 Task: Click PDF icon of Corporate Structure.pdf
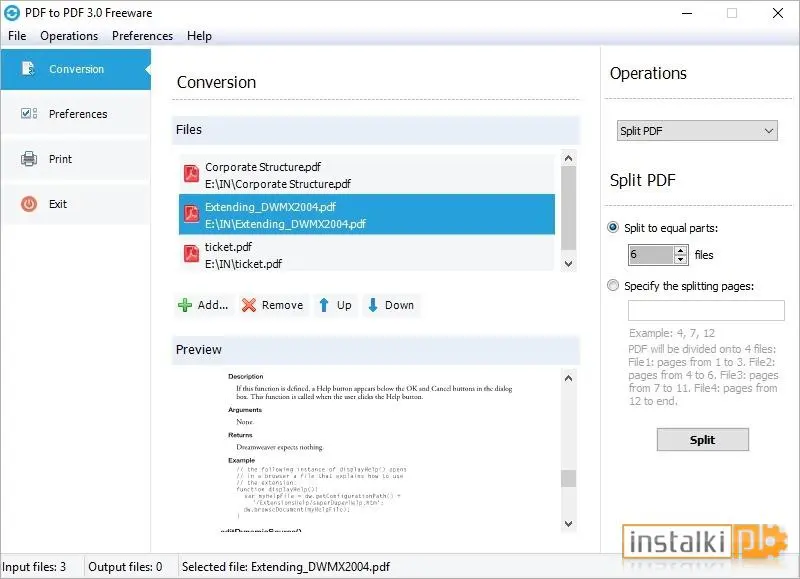pyautogui.click(x=191, y=174)
